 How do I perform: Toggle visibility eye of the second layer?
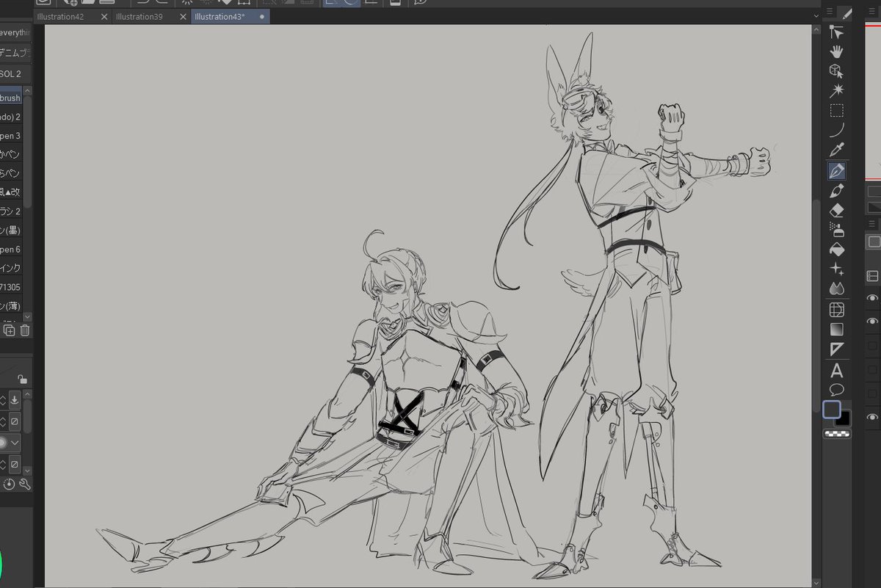coord(872,322)
